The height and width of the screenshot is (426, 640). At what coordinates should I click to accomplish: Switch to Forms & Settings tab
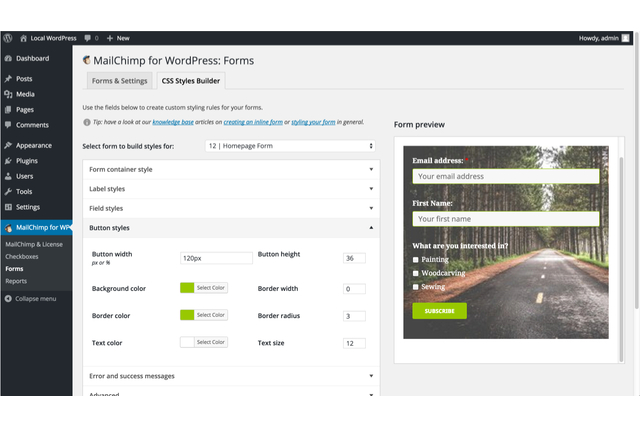click(120, 81)
